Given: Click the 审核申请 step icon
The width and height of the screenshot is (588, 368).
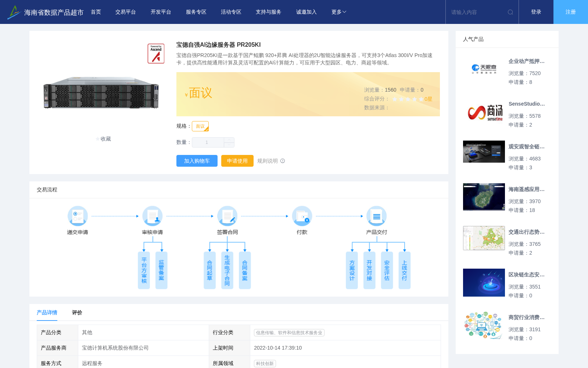Looking at the screenshot, I should (x=153, y=216).
